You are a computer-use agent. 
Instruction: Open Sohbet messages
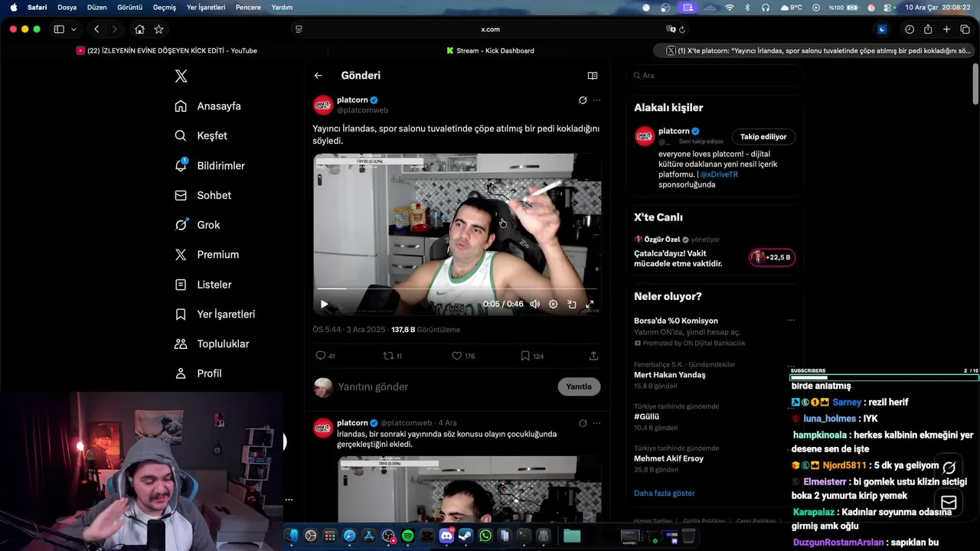point(203,195)
